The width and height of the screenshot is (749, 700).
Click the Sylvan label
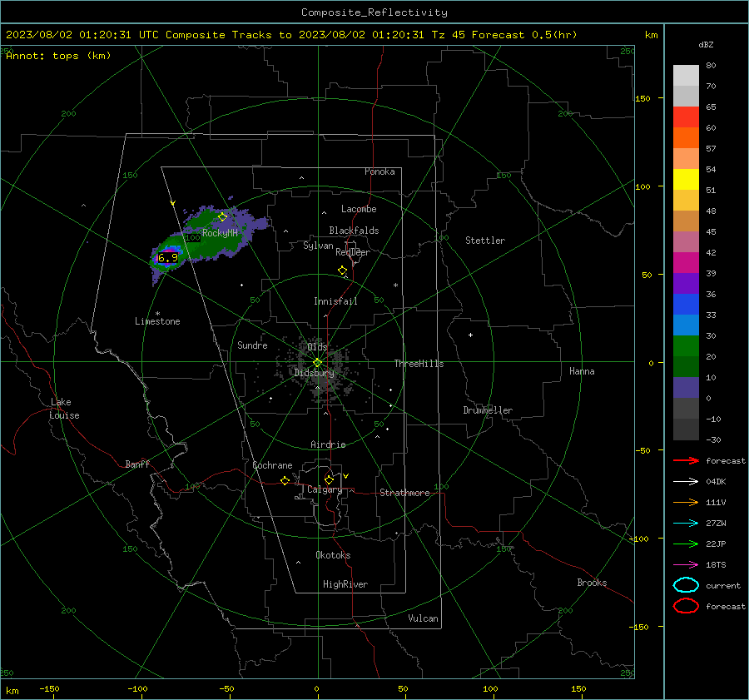coord(318,246)
